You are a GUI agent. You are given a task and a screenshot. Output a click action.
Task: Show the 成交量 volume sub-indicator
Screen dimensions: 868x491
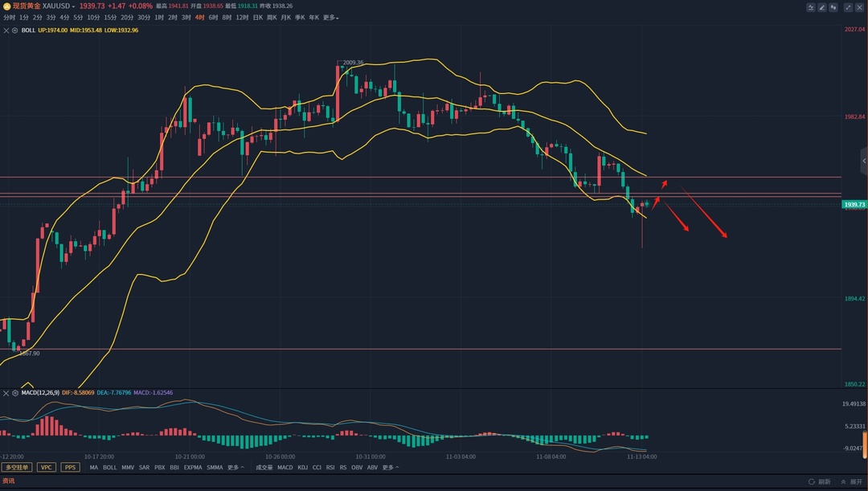pyautogui.click(x=264, y=468)
